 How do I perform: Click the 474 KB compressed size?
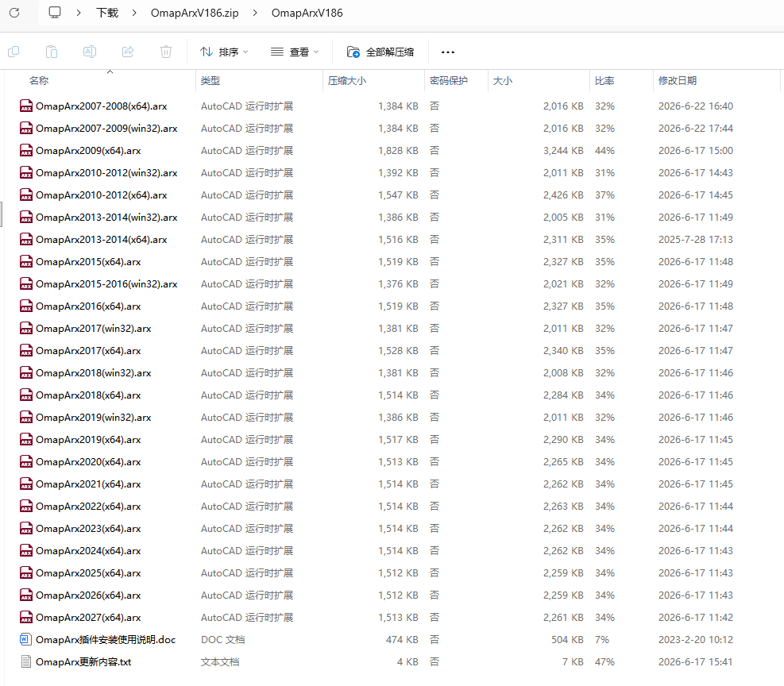(402, 639)
